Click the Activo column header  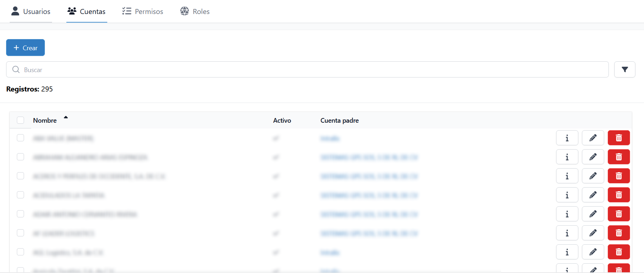282,121
